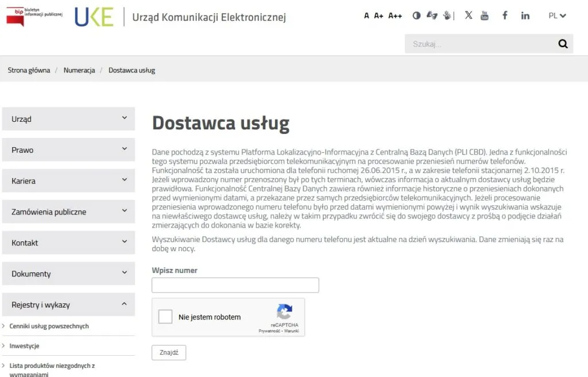Set default font size with A
The height and width of the screenshot is (377, 588).
[366, 16]
